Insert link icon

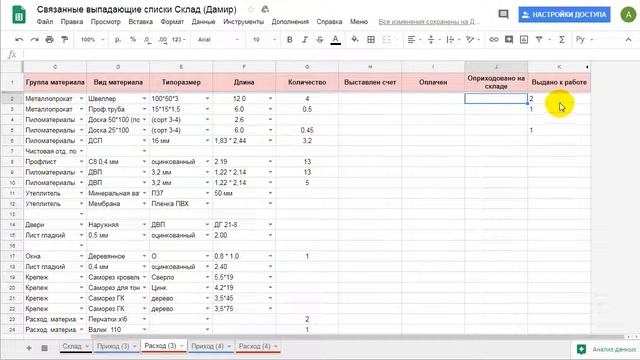[x=494, y=40]
